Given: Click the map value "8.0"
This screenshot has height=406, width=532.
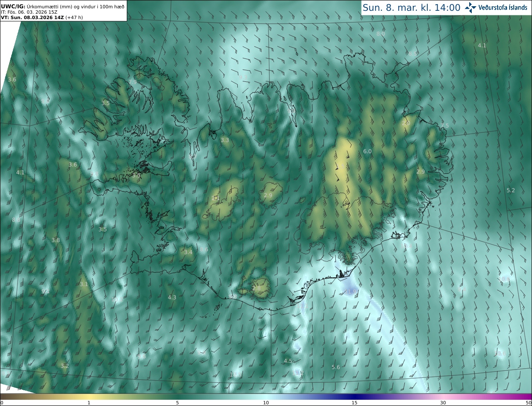Looking at the screenshot, I should 381,34.
